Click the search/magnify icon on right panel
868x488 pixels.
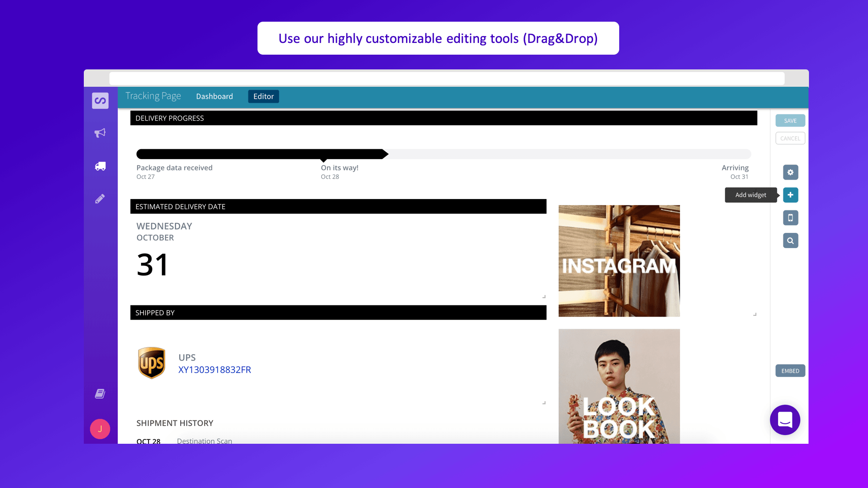pos(791,240)
